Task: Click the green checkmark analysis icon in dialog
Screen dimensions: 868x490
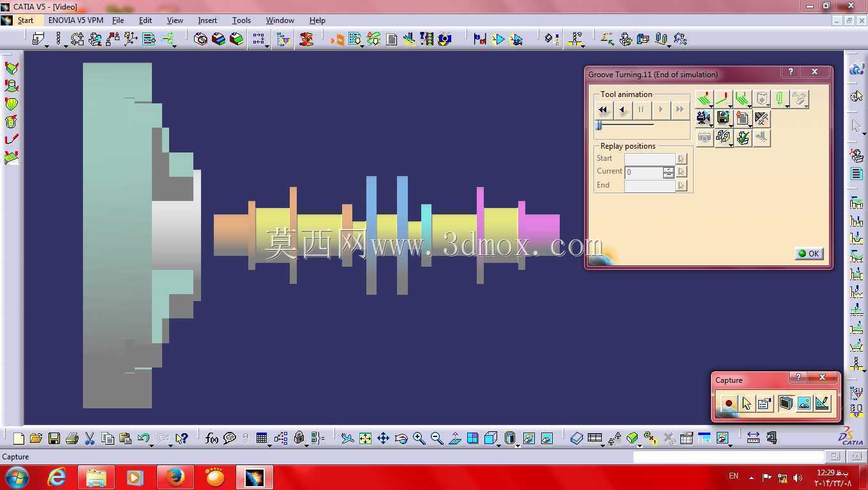Action: 742,137
